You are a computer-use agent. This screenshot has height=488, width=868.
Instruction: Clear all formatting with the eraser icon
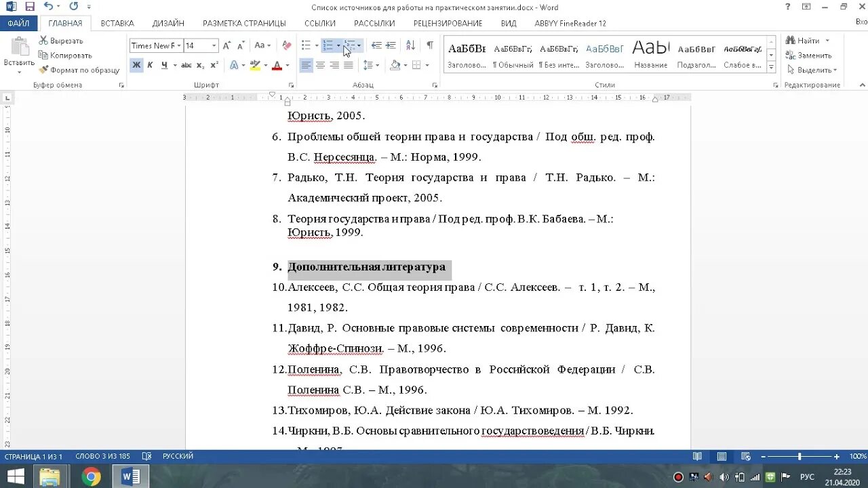(x=287, y=45)
